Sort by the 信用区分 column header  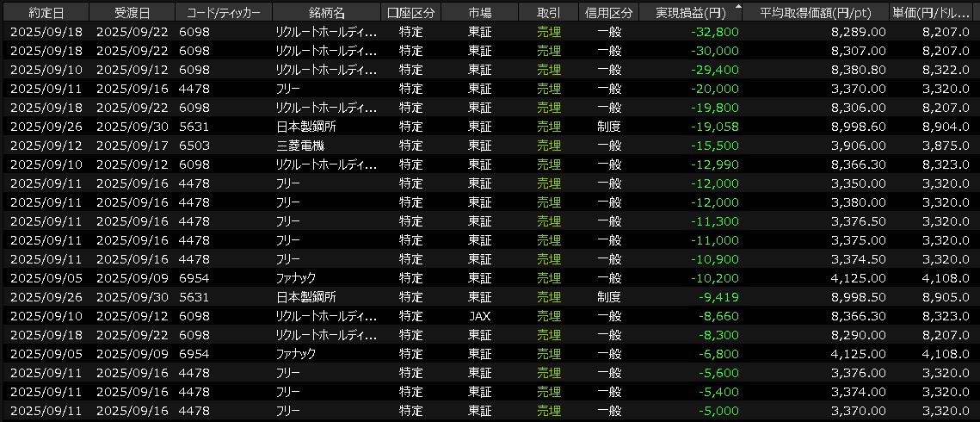(x=608, y=13)
